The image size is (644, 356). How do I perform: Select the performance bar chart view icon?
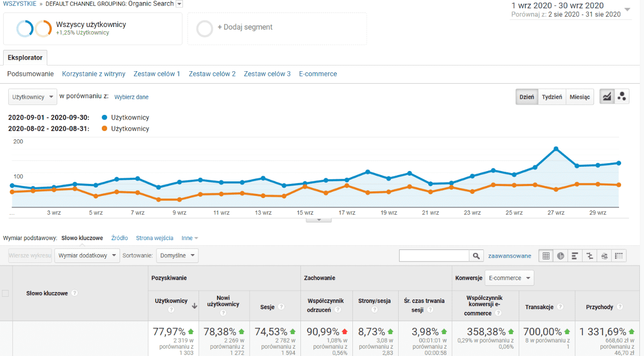pyautogui.click(x=575, y=255)
